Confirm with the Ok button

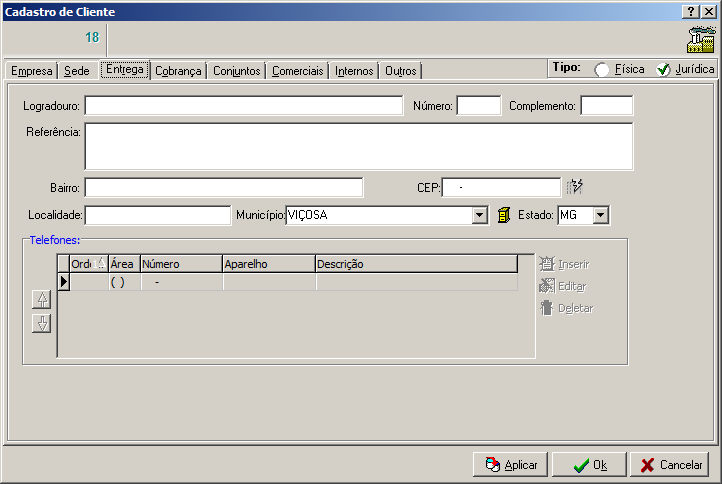[588, 464]
